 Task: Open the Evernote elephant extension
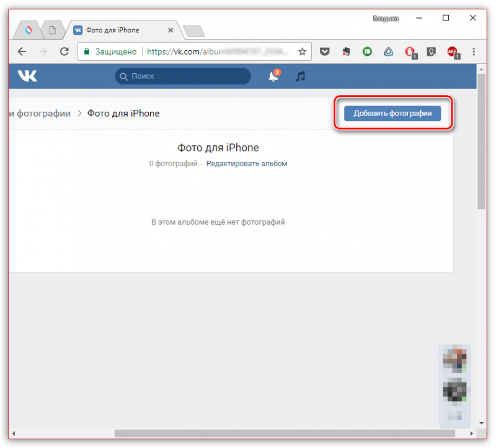click(346, 52)
